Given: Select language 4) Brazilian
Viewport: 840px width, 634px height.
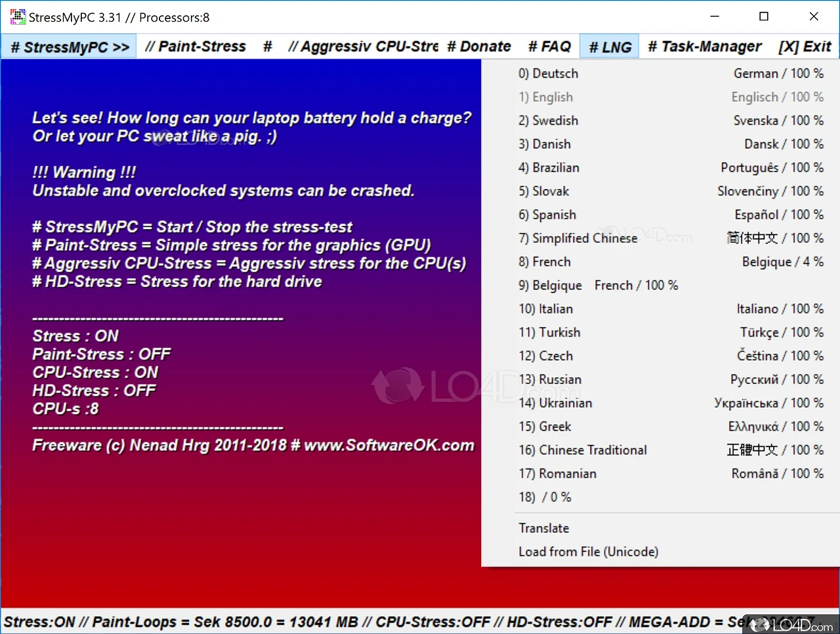Looking at the screenshot, I should (661, 168).
